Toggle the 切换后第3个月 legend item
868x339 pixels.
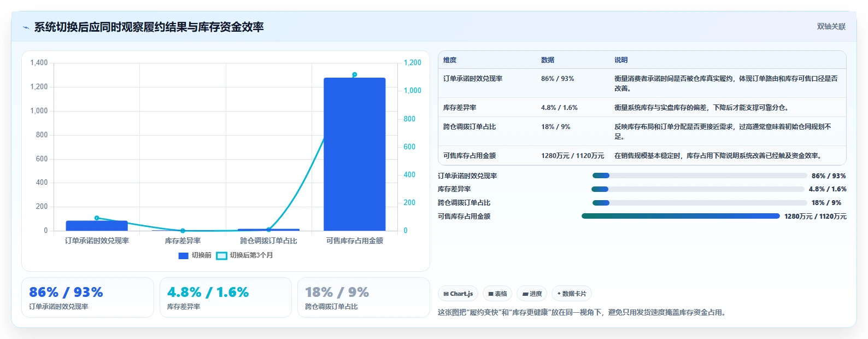(244, 255)
